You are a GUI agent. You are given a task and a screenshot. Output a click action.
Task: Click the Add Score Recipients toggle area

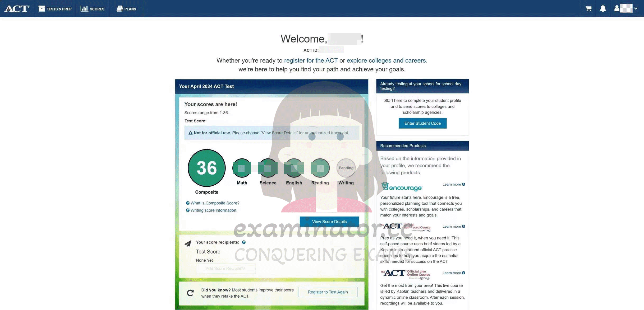pyautogui.click(x=226, y=269)
